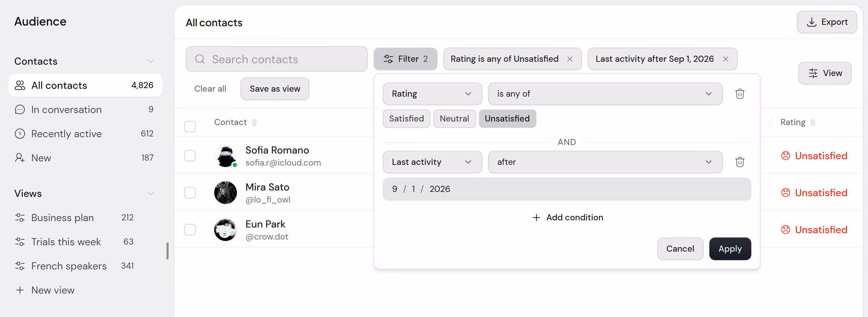The width and height of the screenshot is (868, 317).
Task: Focus the Search contacts field
Action: 277,59
